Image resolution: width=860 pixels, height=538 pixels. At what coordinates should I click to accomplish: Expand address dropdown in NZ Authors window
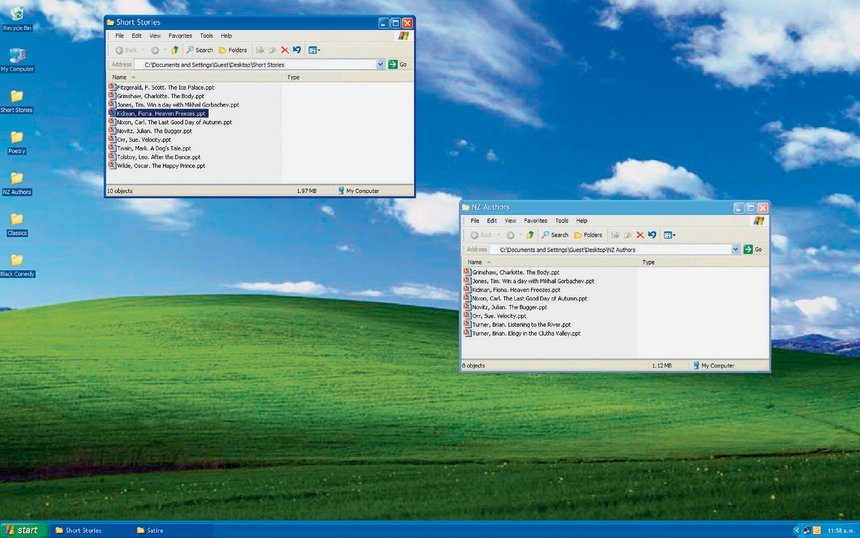(735, 250)
